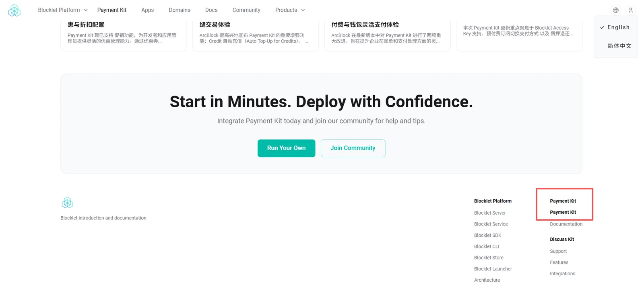Click "Blocklet introduction and documentation" footer text
The height and width of the screenshot is (297, 644).
tap(103, 218)
